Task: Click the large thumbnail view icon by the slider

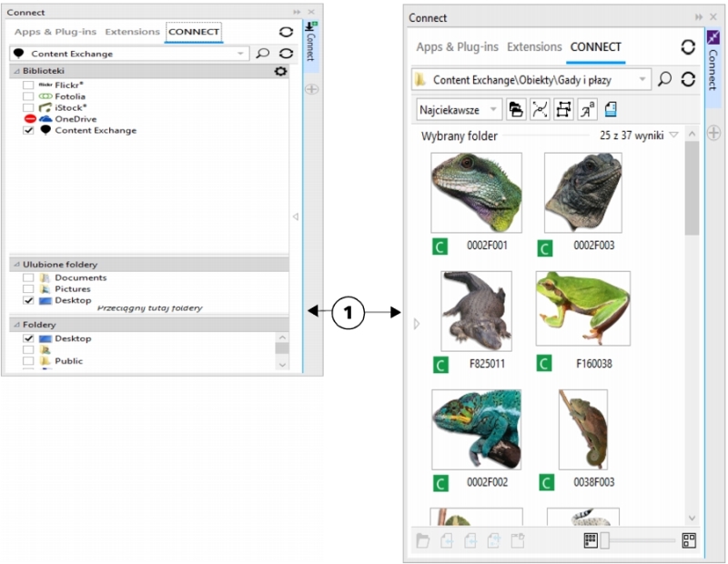Action: tap(689, 540)
